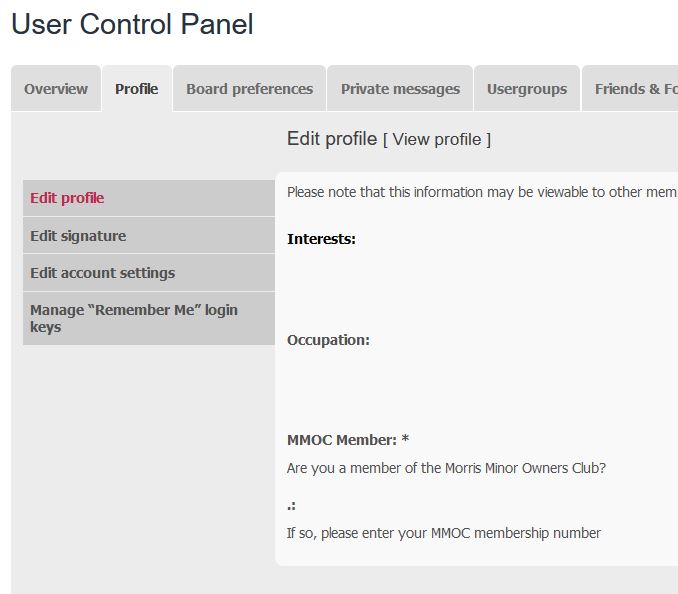This screenshot has width=678, height=594.
Task: Click the View profile link
Action: pos(437,140)
